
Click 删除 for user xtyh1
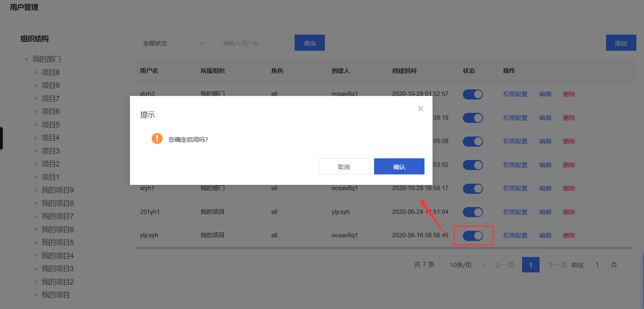click(x=569, y=188)
